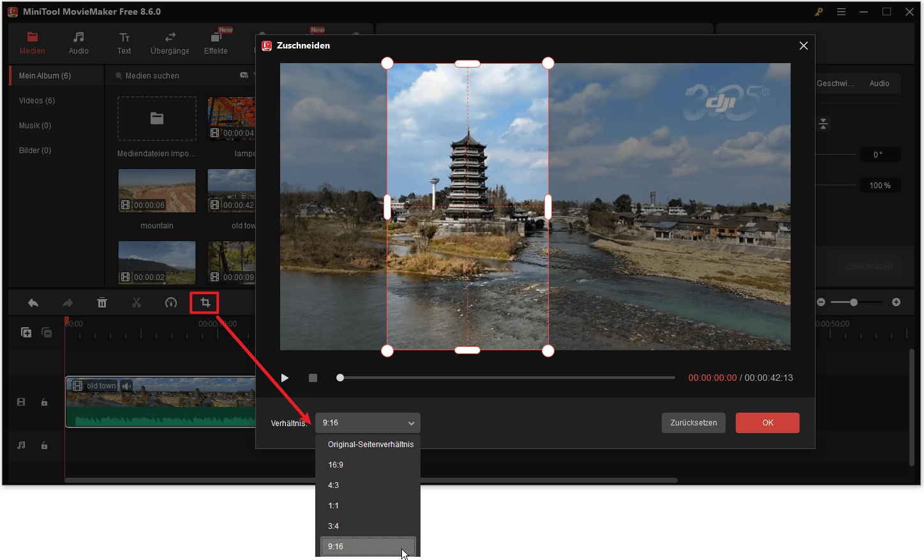924x560 pixels.
Task: Confirm crop with the OK button
Action: click(767, 423)
